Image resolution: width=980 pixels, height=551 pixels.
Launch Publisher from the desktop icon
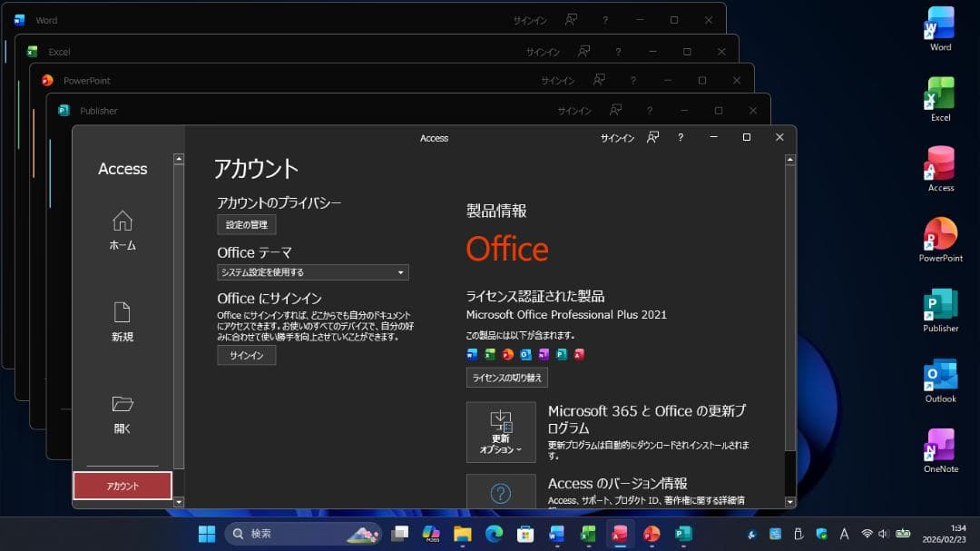(x=940, y=310)
